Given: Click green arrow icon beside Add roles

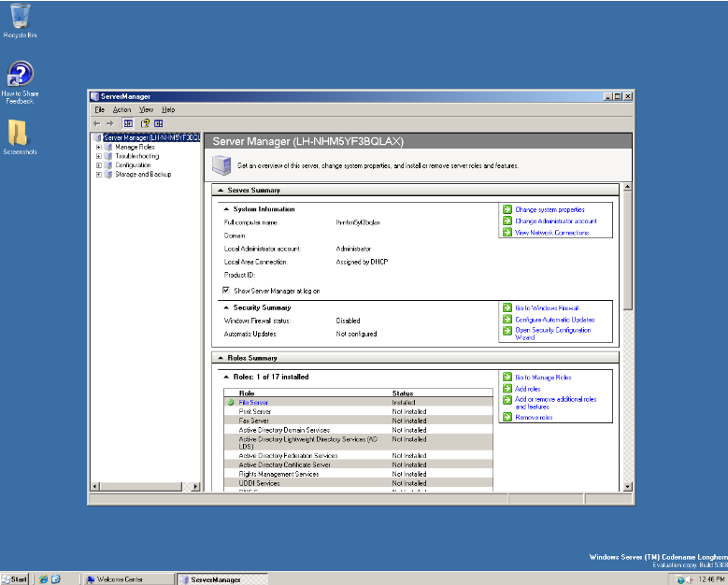Looking at the screenshot, I should pos(507,389).
